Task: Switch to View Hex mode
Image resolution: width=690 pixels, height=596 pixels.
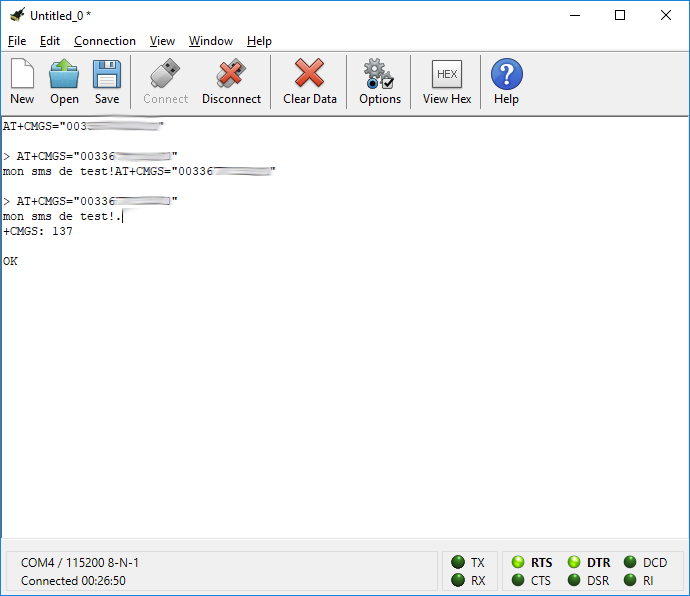Action: (447, 81)
